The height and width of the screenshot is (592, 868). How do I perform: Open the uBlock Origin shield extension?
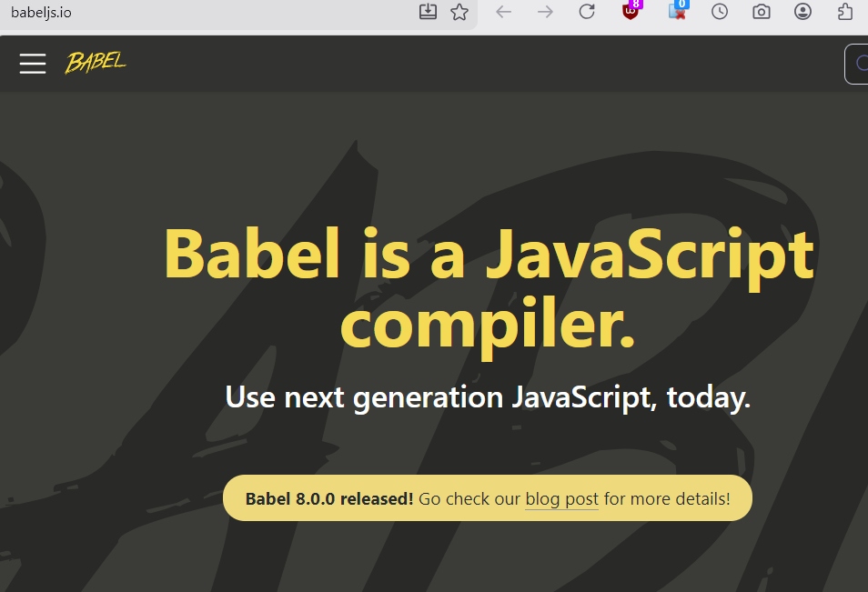(631, 11)
